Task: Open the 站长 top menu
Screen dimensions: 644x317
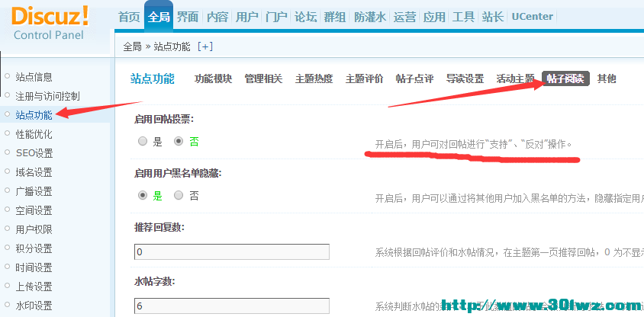Action: 493,17
